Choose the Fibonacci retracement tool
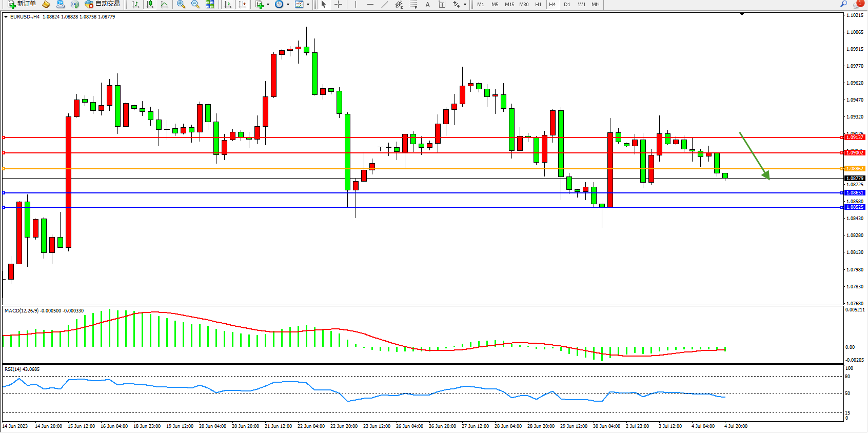868x433 pixels. pos(413,4)
